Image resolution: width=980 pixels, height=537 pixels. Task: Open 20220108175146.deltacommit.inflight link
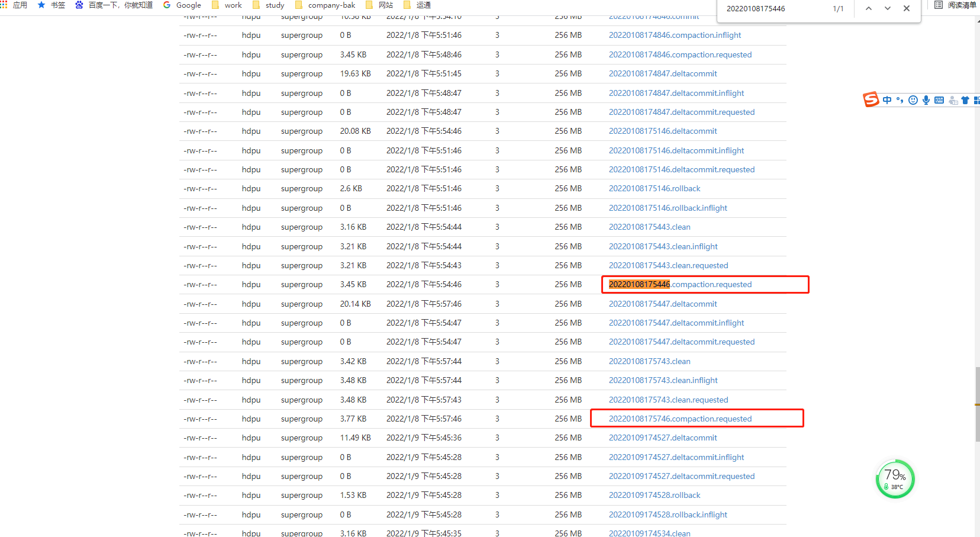pyautogui.click(x=676, y=150)
